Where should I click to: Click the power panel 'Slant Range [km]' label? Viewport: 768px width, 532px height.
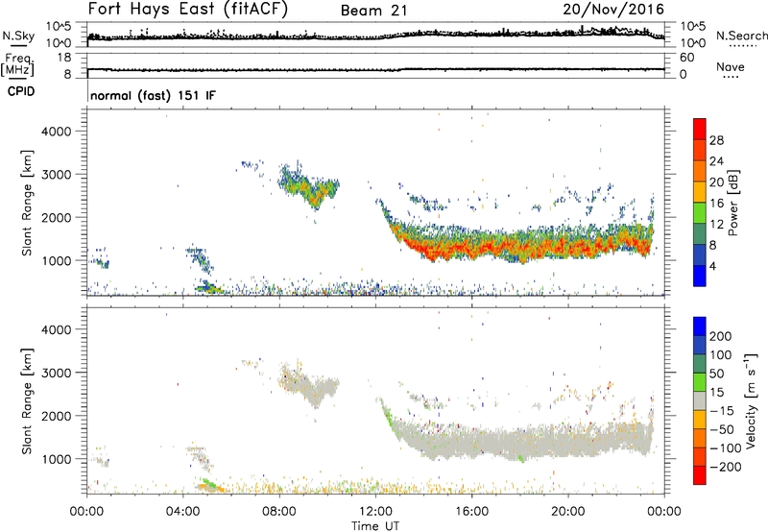click(27, 203)
